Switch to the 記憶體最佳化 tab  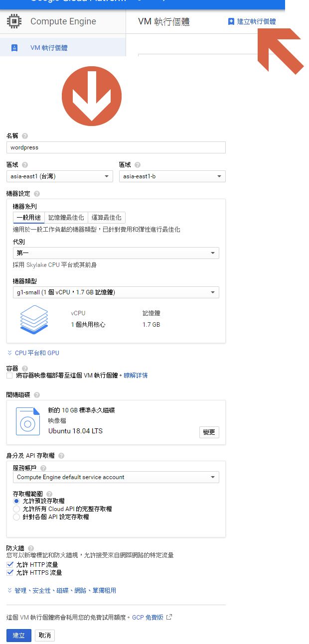(x=66, y=218)
